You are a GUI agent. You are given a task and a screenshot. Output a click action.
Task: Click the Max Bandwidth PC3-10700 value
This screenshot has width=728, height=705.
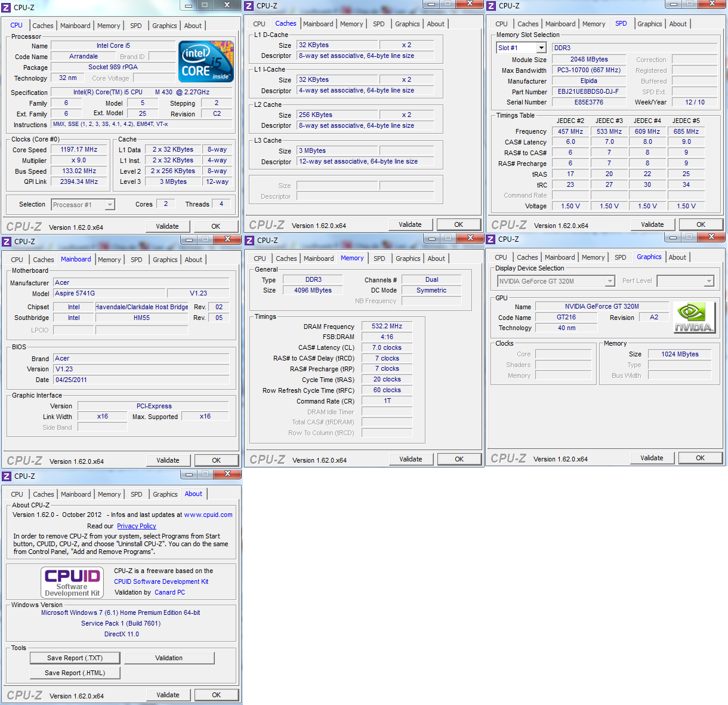[x=588, y=70]
